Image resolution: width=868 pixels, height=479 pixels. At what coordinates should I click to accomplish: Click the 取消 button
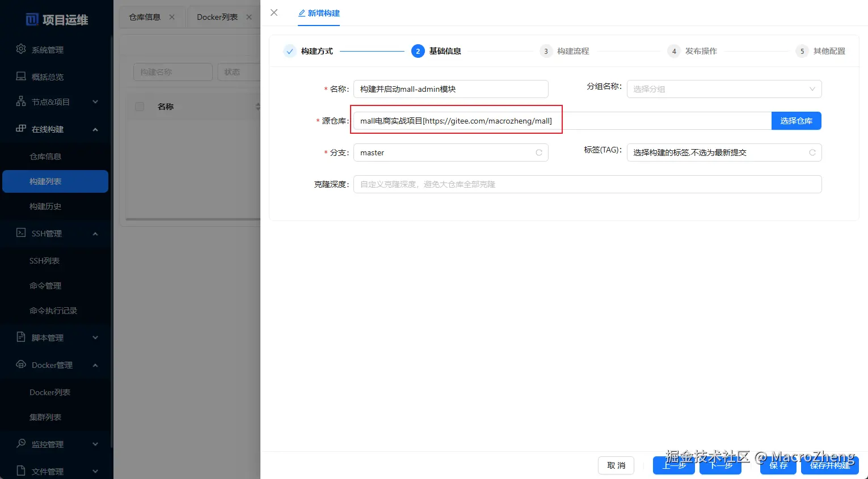coord(616,465)
